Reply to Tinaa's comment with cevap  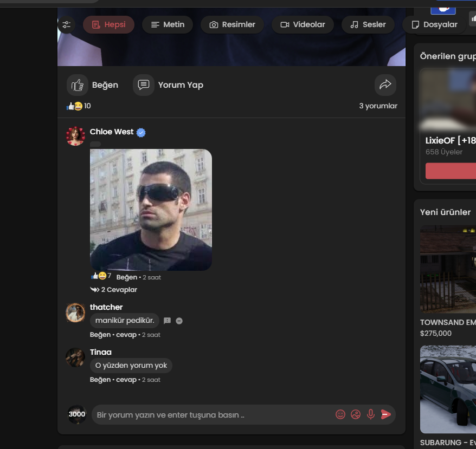[126, 380]
